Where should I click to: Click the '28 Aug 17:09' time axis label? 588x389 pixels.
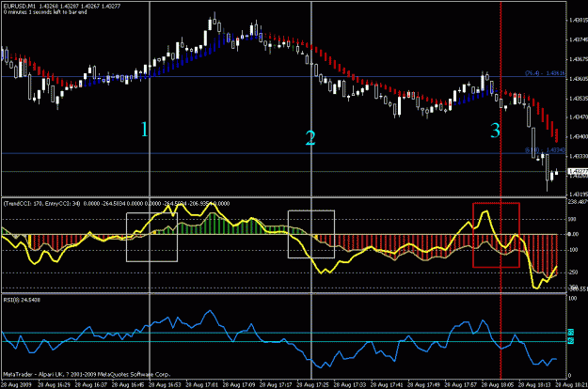coord(239,385)
